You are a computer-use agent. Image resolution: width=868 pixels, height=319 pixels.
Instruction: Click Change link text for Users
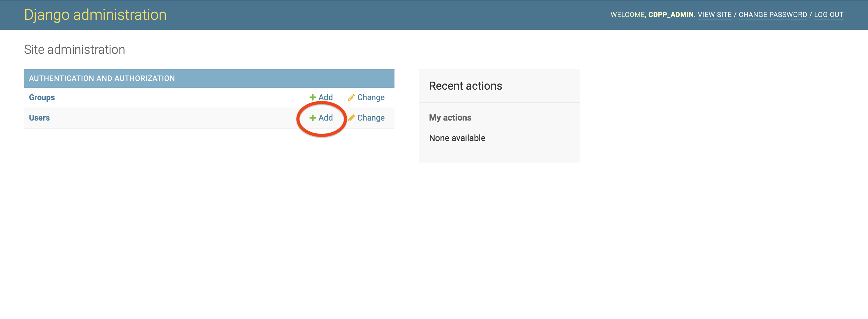(x=371, y=118)
